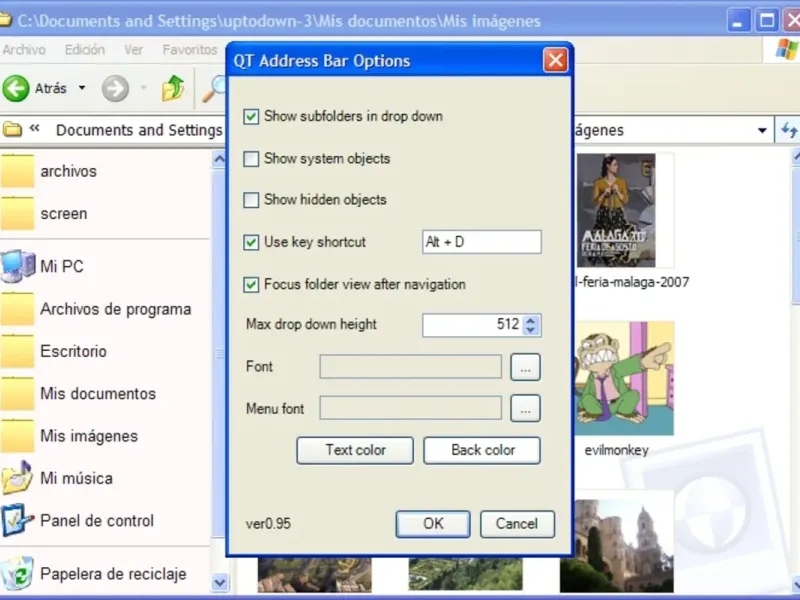The height and width of the screenshot is (600, 800).
Task: Click the Font text field
Action: [x=411, y=367]
